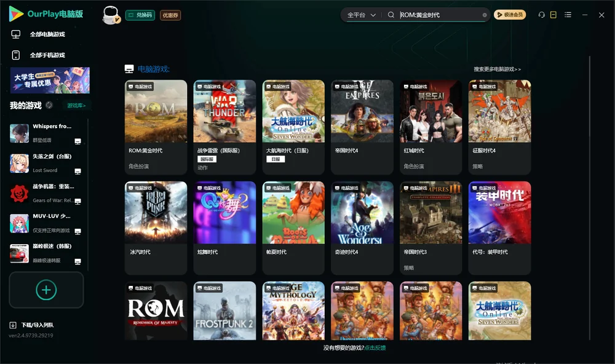Open the 游戏库> link

[76, 106]
